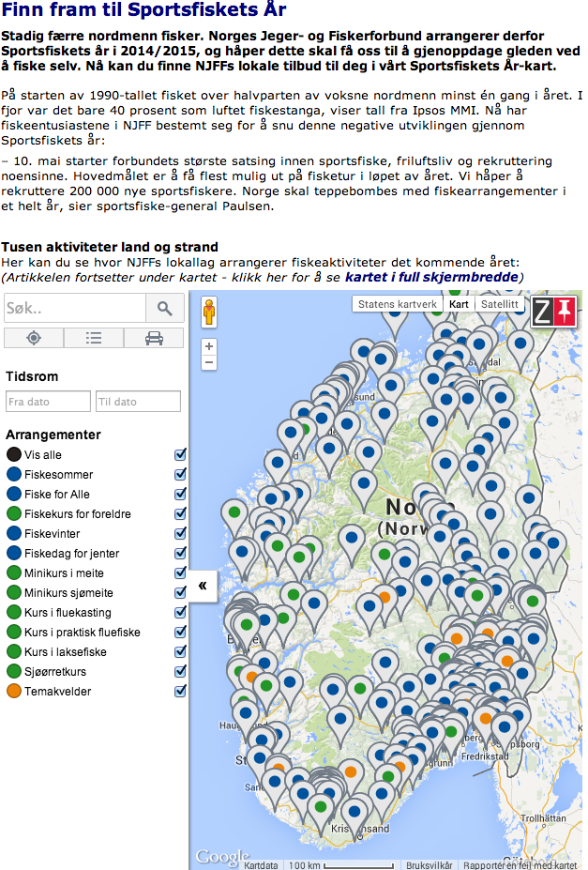The width and height of the screenshot is (588, 870).
Task: Click the orange Temakvelder circle icon
Action: click(x=14, y=691)
